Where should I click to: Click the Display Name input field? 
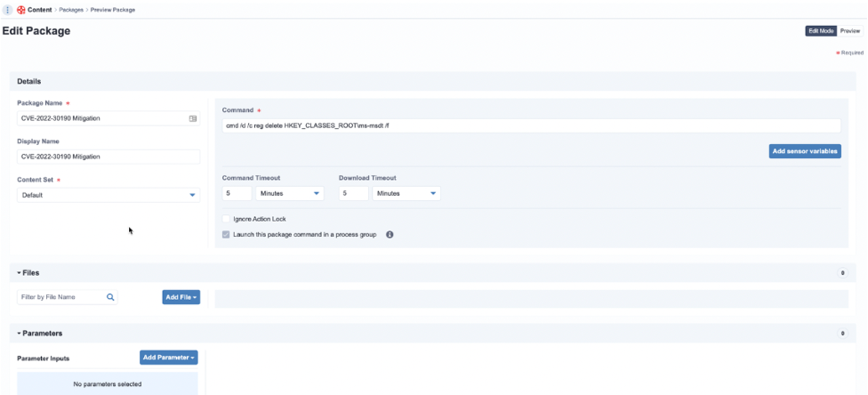(x=108, y=157)
